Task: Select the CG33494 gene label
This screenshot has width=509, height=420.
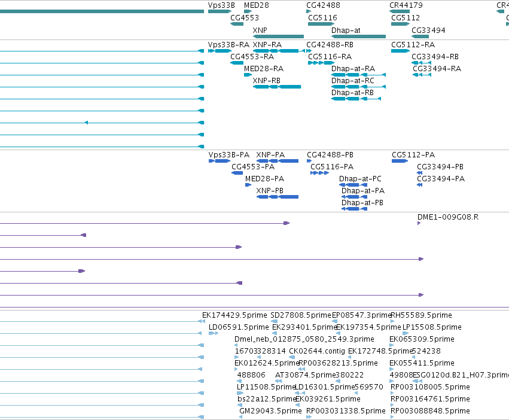Action: (428, 30)
